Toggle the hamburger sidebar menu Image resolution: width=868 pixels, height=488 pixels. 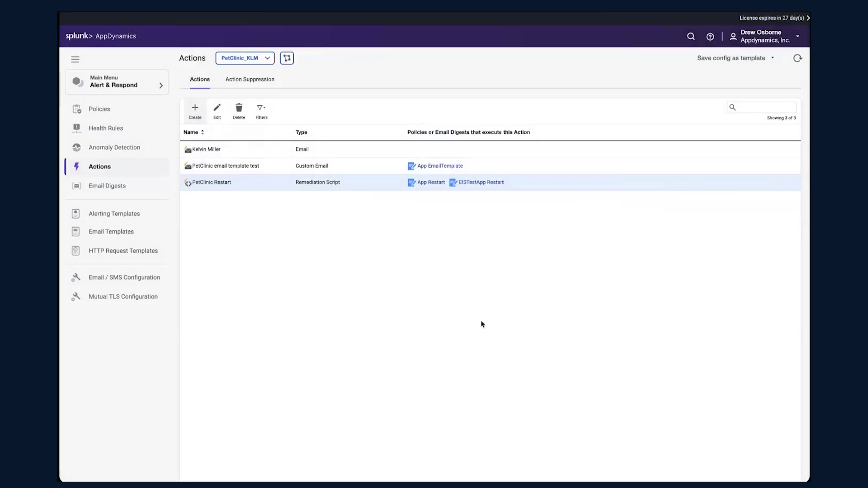pyautogui.click(x=75, y=59)
